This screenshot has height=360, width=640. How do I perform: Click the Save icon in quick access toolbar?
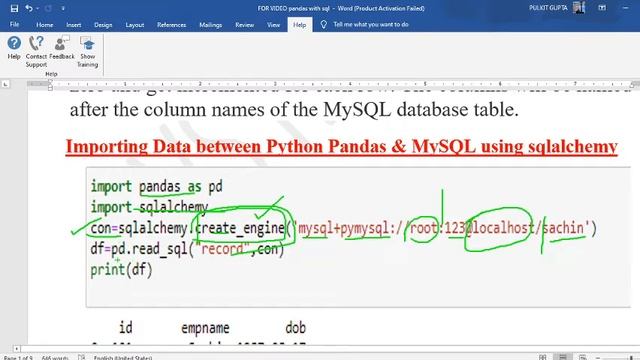(14, 8)
